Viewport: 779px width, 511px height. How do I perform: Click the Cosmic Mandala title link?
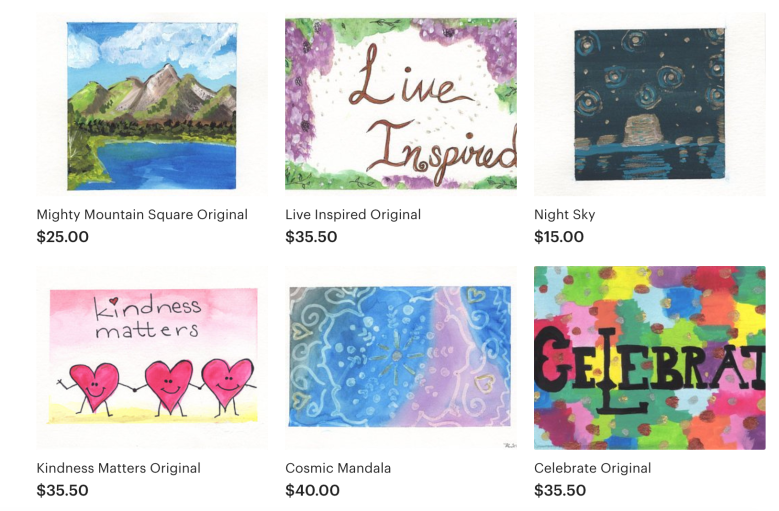click(338, 468)
